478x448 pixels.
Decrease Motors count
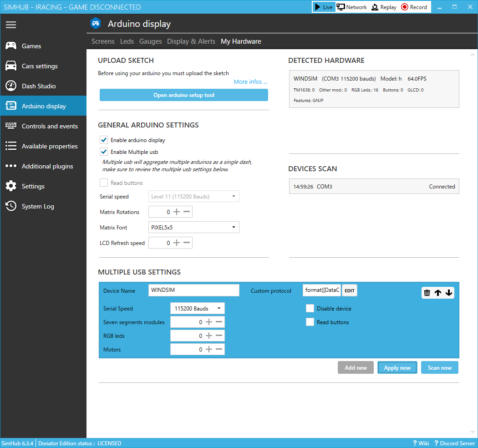pos(219,349)
